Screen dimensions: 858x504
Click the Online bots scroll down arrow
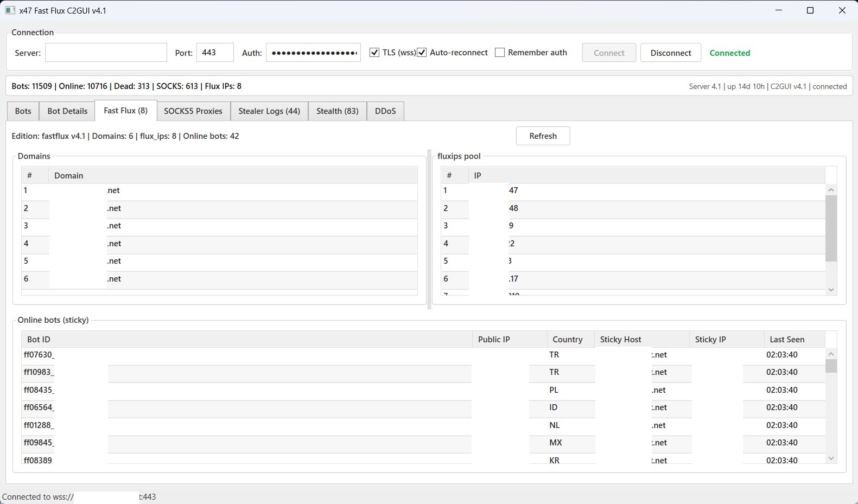point(831,458)
